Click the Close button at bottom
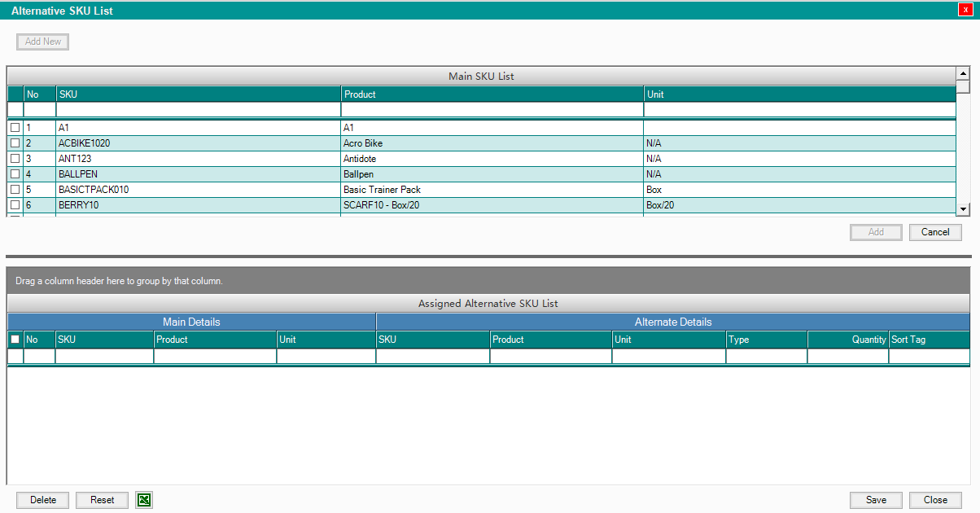Screen dimensions: 980x513 click(x=935, y=500)
